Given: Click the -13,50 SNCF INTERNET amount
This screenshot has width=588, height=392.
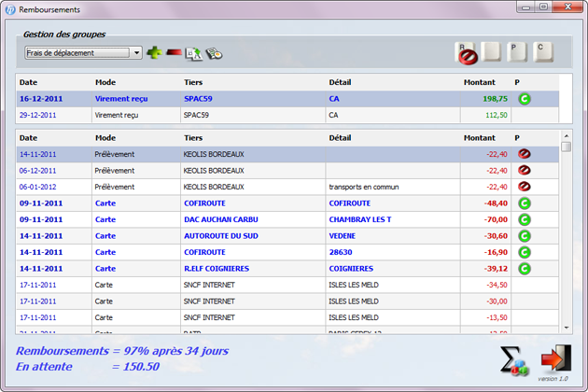Looking at the screenshot, I should click(497, 317).
